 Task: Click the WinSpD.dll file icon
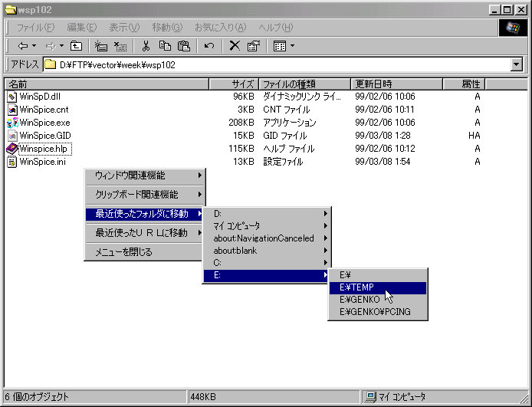(11, 97)
